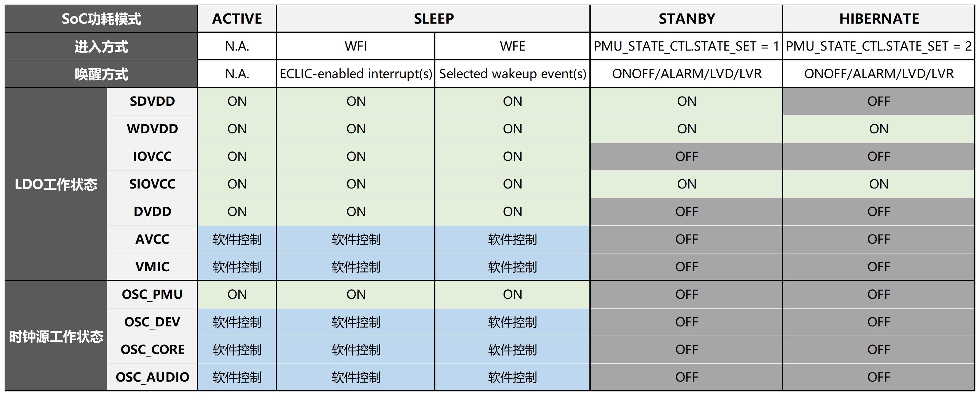This screenshot has width=980, height=396.
Task: Select the ECLIC-enabled interrupt(s) cell
Action: pyautogui.click(x=356, y=74)
